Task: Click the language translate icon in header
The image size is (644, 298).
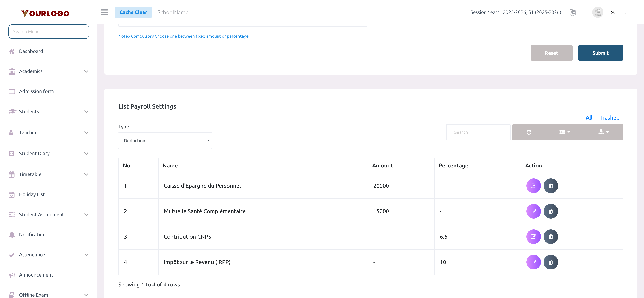Action: (572, 12)
